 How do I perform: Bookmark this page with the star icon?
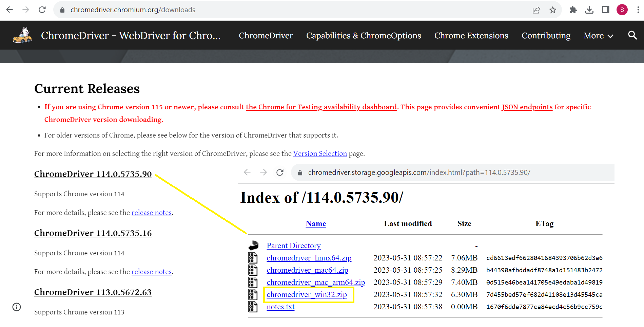tap(553, 10)
